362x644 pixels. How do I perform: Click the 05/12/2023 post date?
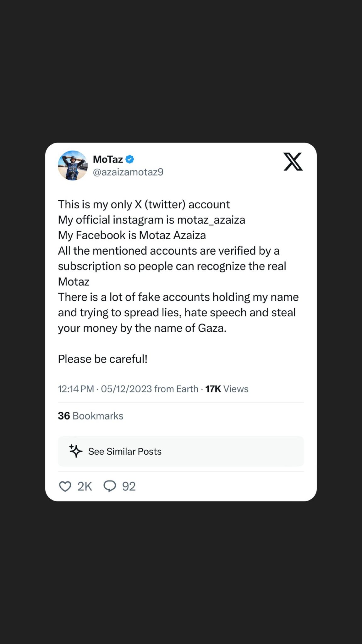click(126, 389)
